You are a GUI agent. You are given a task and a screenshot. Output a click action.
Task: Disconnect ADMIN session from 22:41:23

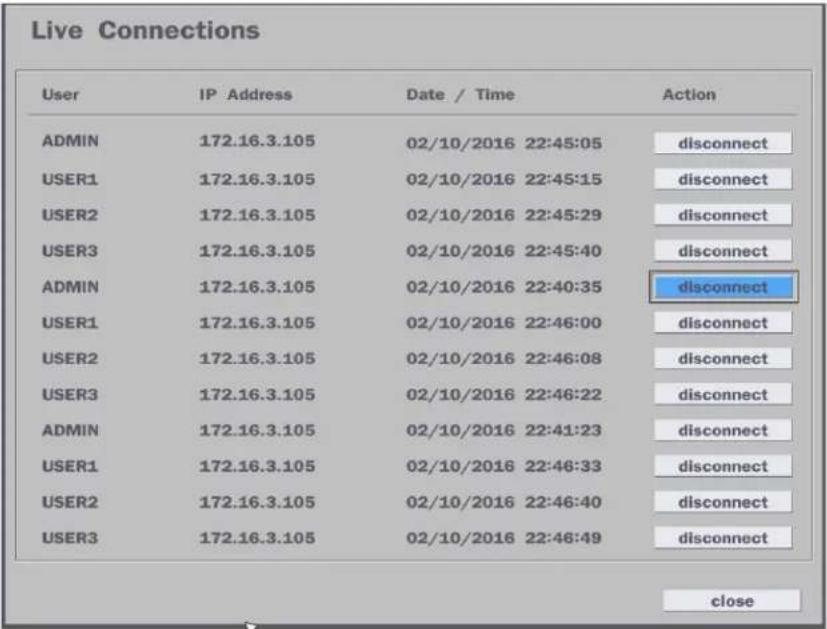coord(723,430)
